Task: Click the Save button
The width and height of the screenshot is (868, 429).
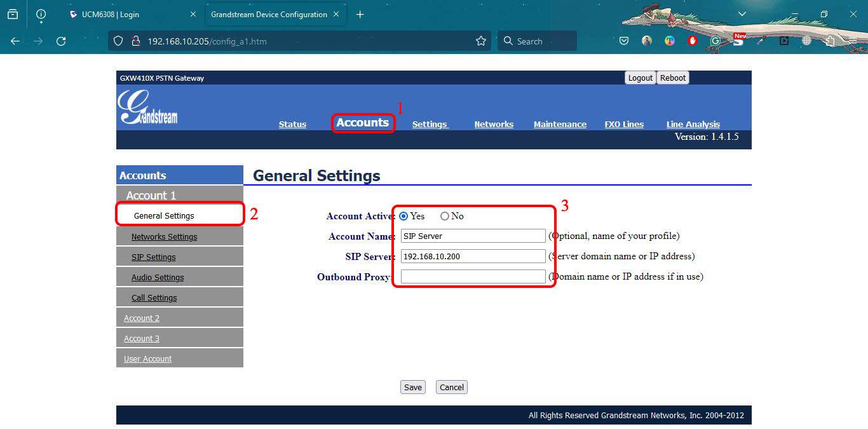Action: click(412, 387)
